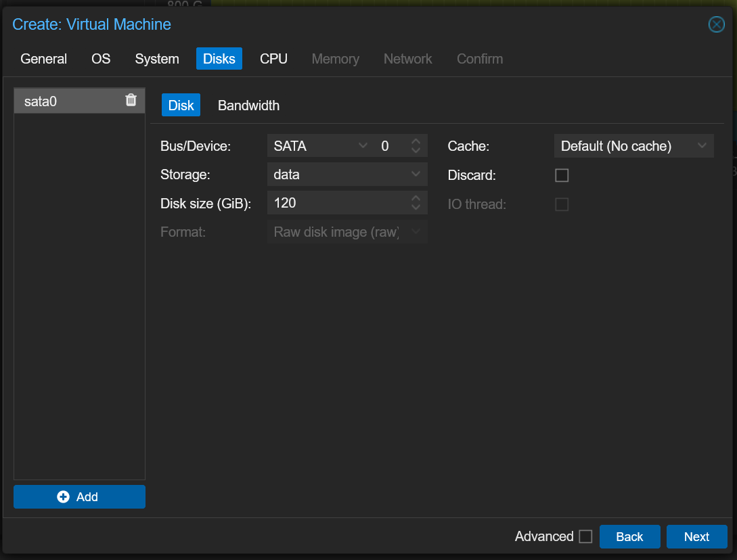Enable the Discard checkbox
Image resolution: width=737 pixels, height=560 pixels.
point(562,175)
